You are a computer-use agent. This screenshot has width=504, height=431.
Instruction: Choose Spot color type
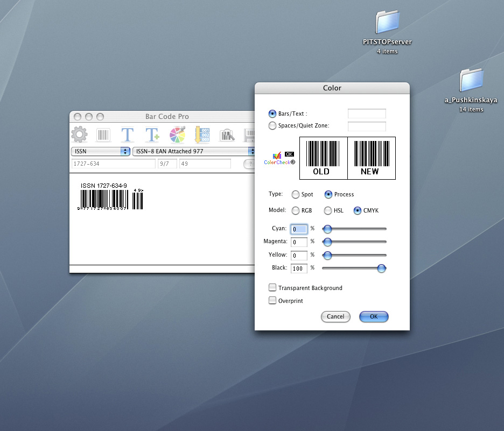[296, 194]
